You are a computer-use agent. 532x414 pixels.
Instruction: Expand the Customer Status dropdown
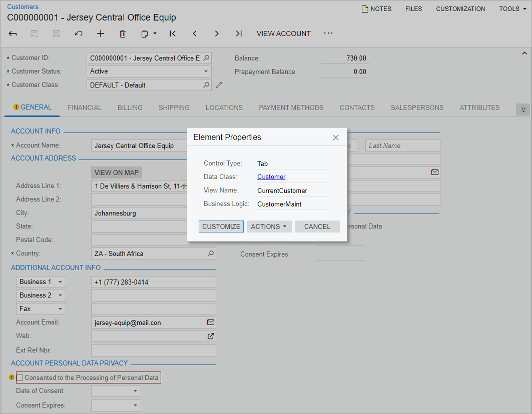206,71
